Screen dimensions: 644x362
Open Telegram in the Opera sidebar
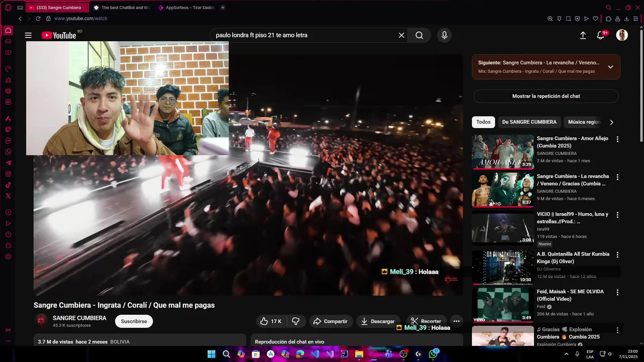(x=8, y=163)
